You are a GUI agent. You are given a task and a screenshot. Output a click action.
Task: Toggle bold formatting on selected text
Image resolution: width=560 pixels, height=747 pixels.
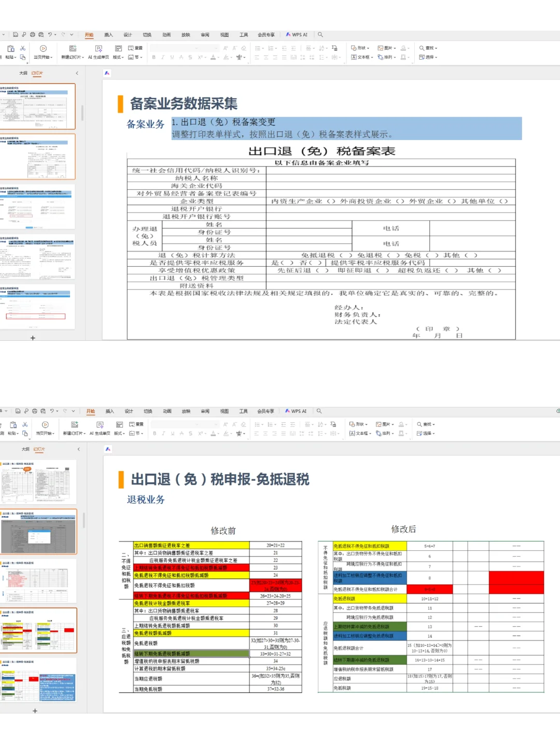153,56
